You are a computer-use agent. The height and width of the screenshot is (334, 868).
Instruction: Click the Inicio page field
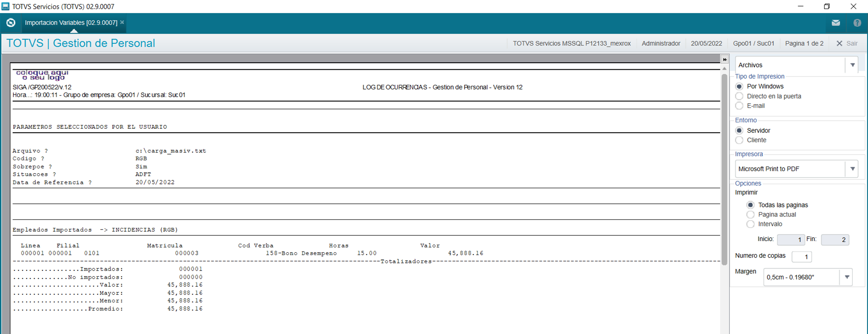(790, 240)
